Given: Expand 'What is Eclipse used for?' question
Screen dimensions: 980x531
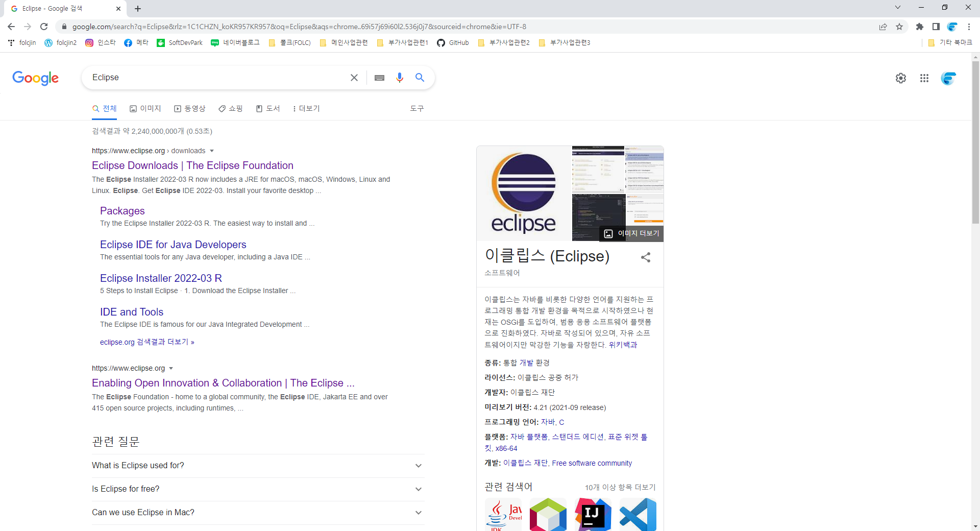Looking at the screenshot, I should pyautogui.click(x=258, y=466).
